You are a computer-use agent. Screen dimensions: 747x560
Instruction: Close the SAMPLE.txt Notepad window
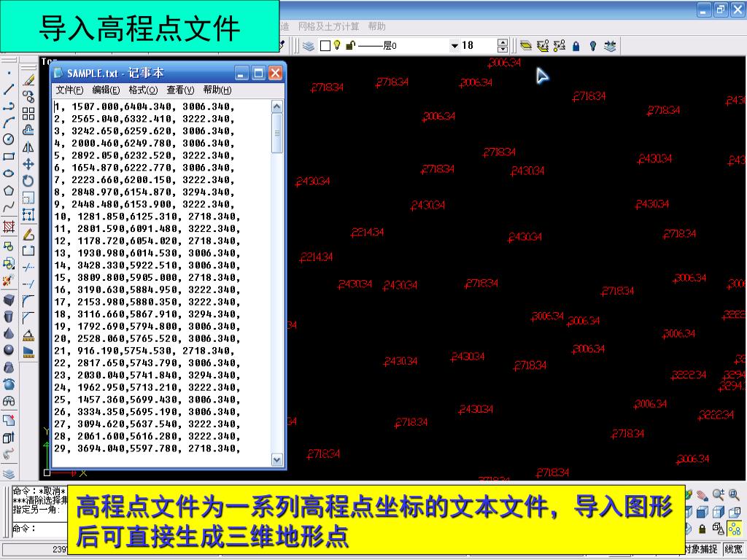pos(275,73)
